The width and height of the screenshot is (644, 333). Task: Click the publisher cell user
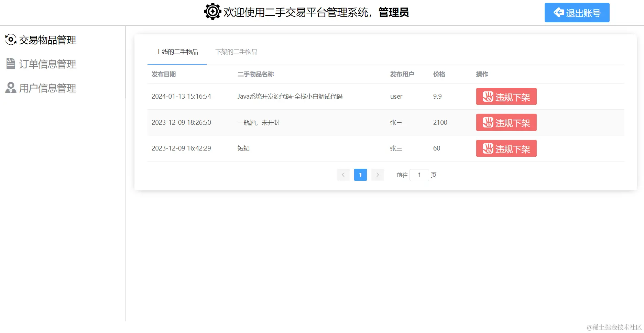396,97
